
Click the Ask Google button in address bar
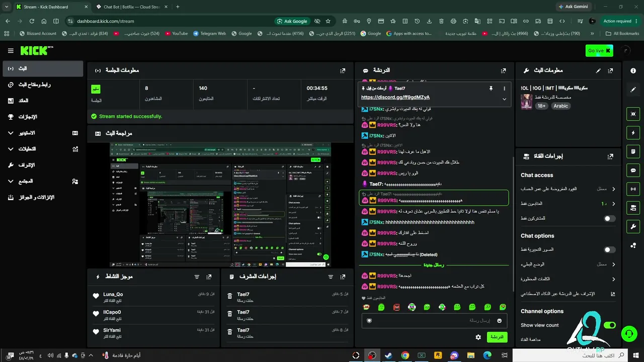[292, 21]
